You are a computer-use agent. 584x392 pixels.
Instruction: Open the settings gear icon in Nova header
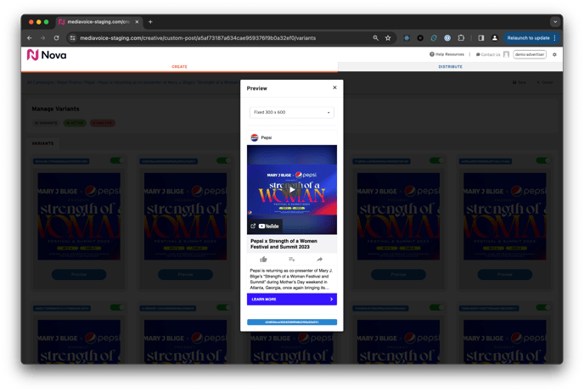(x=554, y=54)
